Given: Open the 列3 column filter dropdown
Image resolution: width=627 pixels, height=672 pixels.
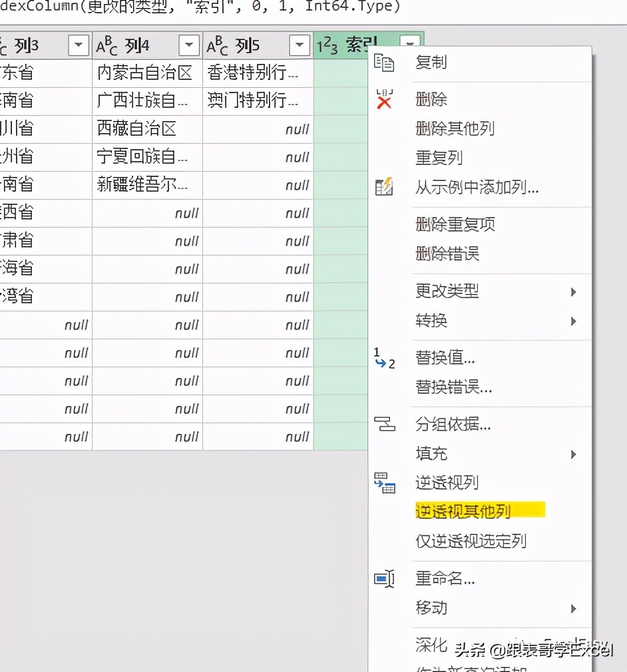Looking at the screenshot, I should pos(79,45).
